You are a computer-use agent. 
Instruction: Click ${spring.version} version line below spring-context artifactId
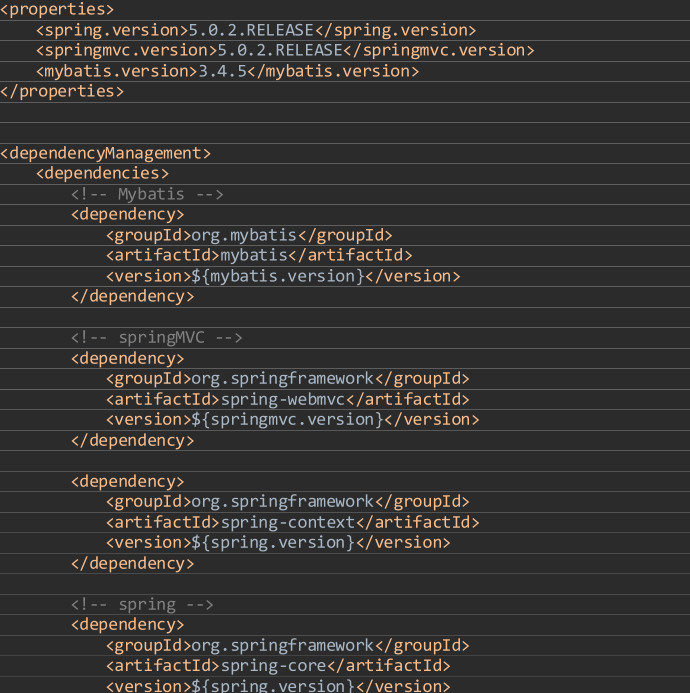click(278, 543)
